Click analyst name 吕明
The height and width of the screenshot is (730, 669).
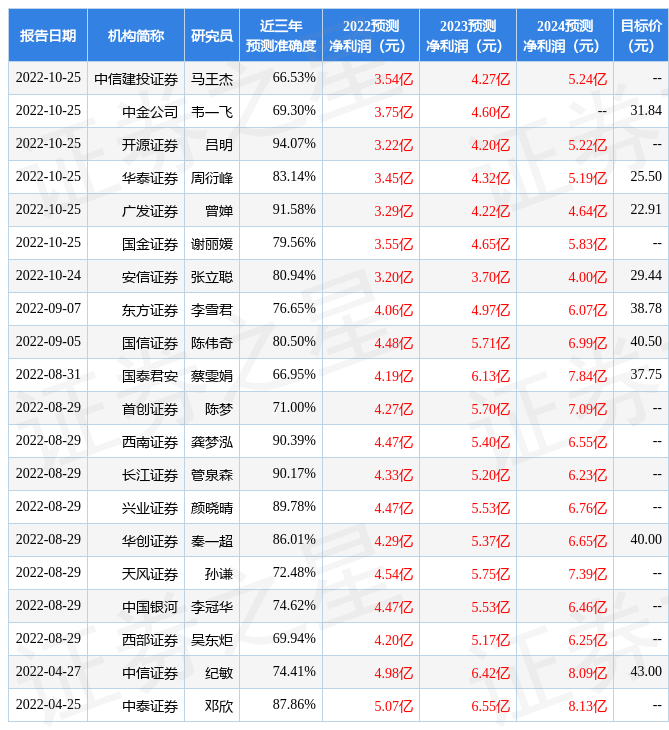click(219, 145)
